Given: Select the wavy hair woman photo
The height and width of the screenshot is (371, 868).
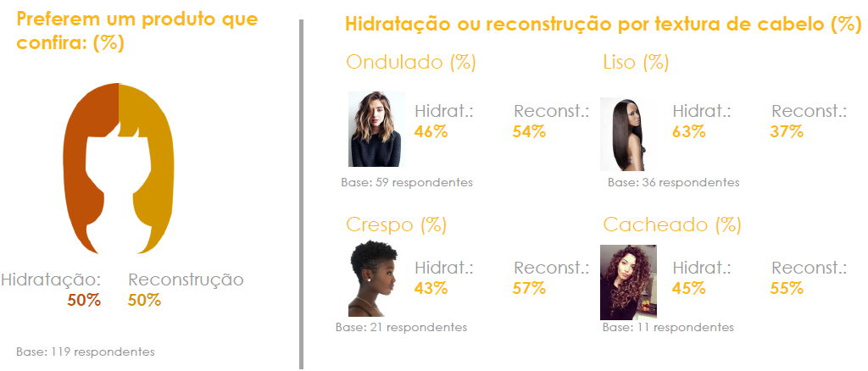Looking at the screenshot, I should (376, 129).
